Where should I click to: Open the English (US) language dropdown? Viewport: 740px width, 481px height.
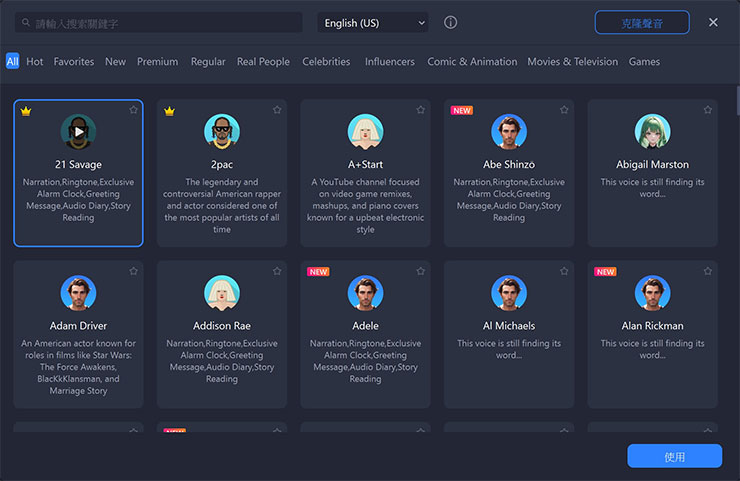(x=372, y=22)
